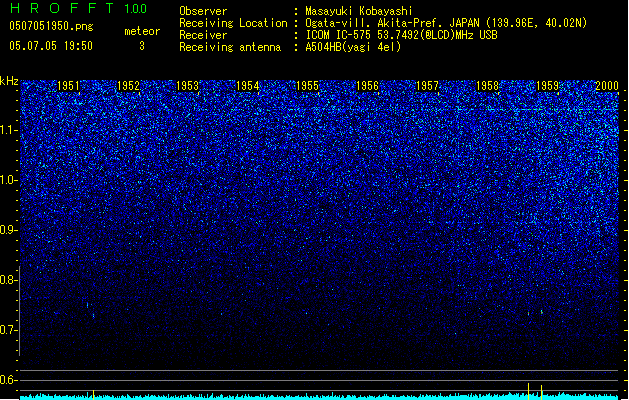Click the 1954 time marker
The width and height of the screenshot is (629, 400).
click(248, 86)
